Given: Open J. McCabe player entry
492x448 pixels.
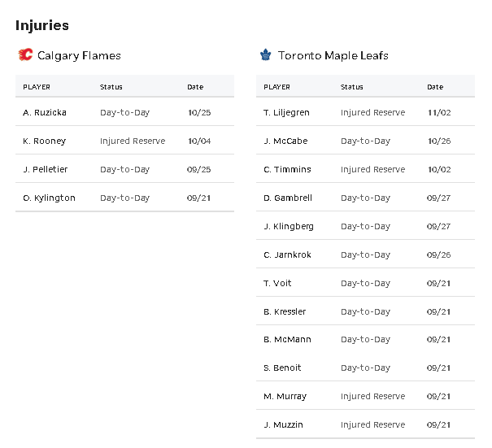Looking at the screenshot, I should (x=285, y=141).
